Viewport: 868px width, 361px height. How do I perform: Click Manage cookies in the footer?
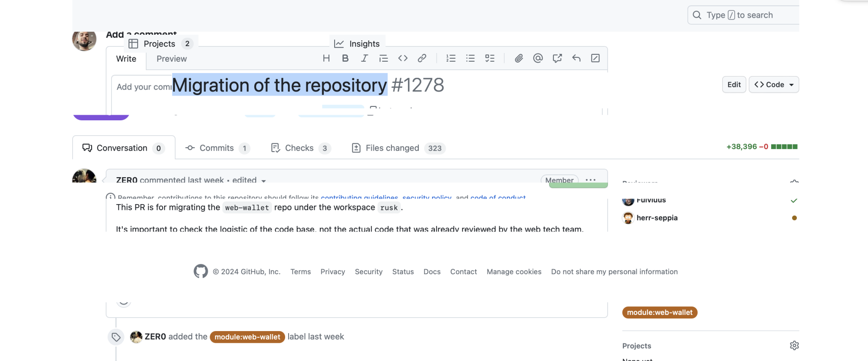[x=514, y=272]
